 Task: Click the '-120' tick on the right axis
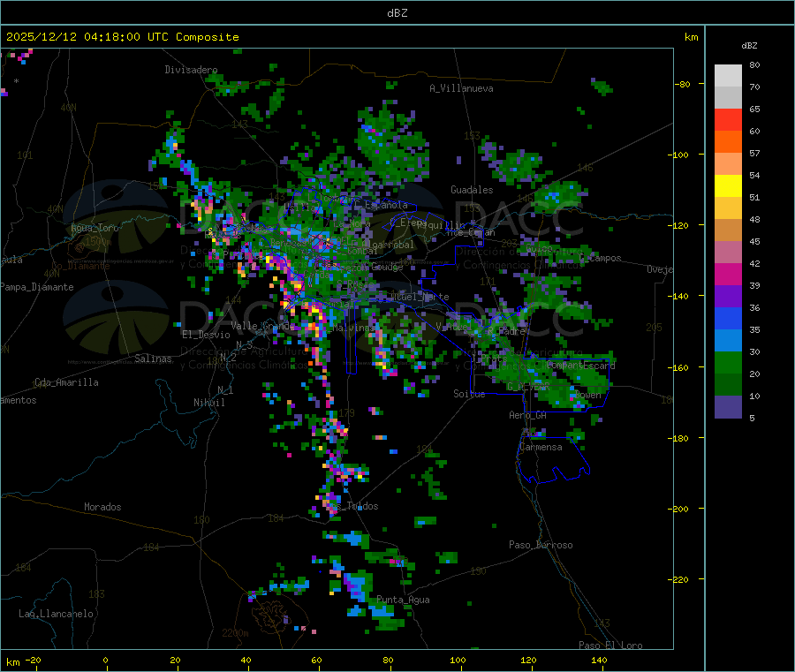click(x=678, y=225)
